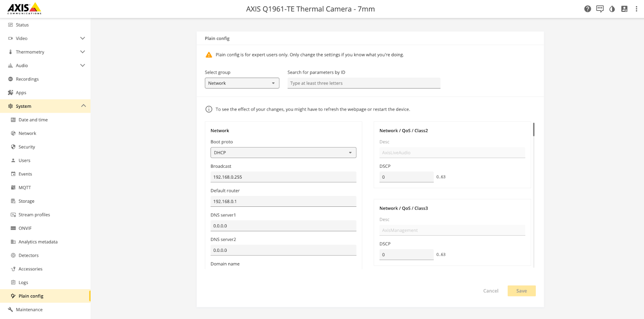644x319 pixels.
Task: Open the Boot proto DHCP dropdown
Action: click(x=283, y=153)
